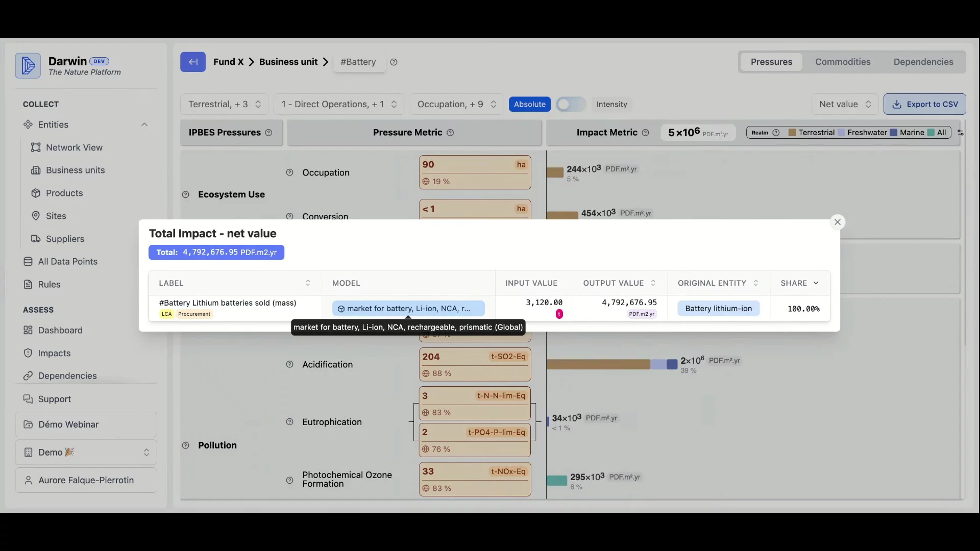Collapse the Entities section in sidebar
This screenshot has height=551, width=980.
pos(144,124)
